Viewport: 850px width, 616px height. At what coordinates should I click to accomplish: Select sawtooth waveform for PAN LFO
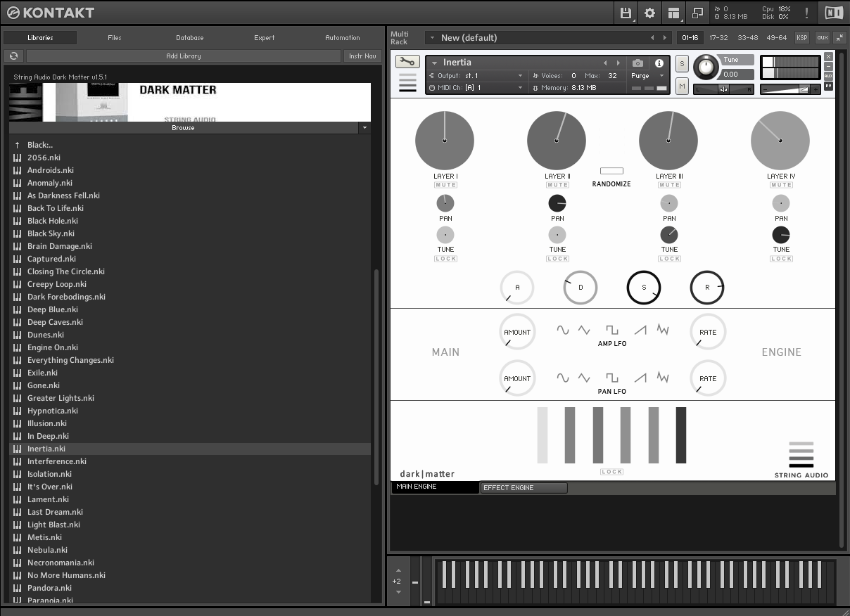640,378
